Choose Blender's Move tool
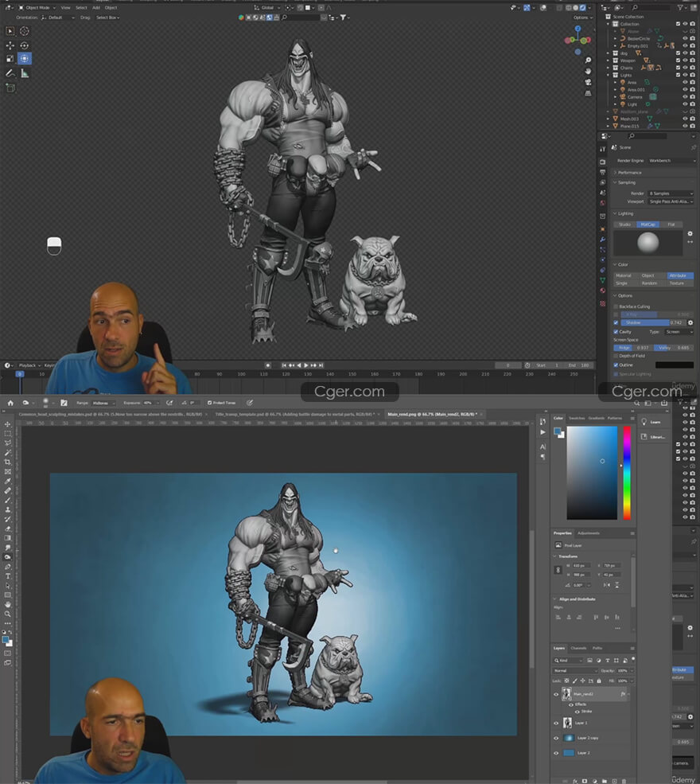The width and height of the screenshot is (700, 784). (10, 45)
